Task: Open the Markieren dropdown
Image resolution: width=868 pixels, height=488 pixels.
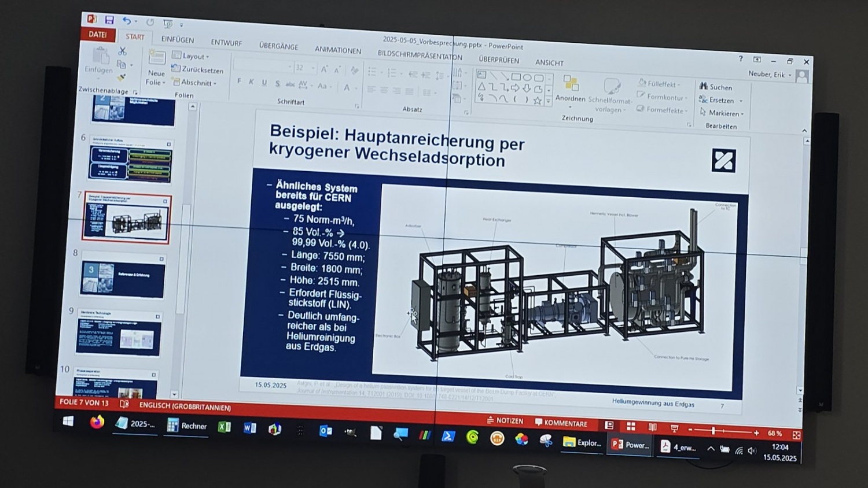Action: (x=722, y=113)
